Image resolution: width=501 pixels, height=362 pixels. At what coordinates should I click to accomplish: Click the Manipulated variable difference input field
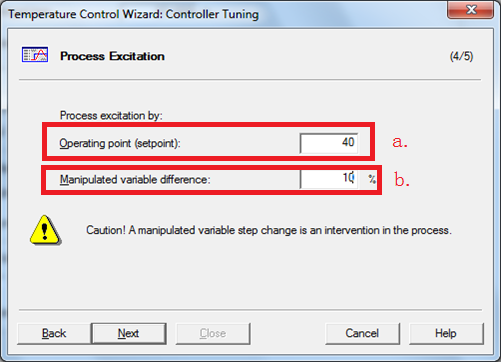(329, 179)
